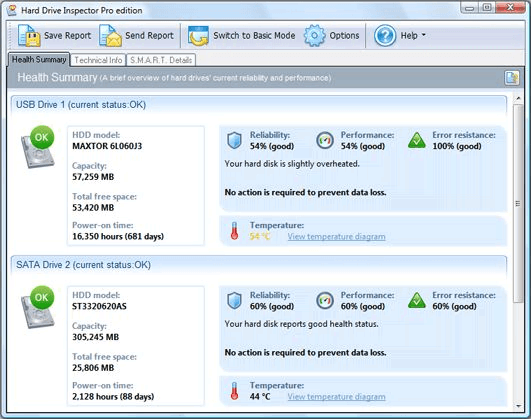Click the ST3320620AS performance gauge icon

point(325,300)
